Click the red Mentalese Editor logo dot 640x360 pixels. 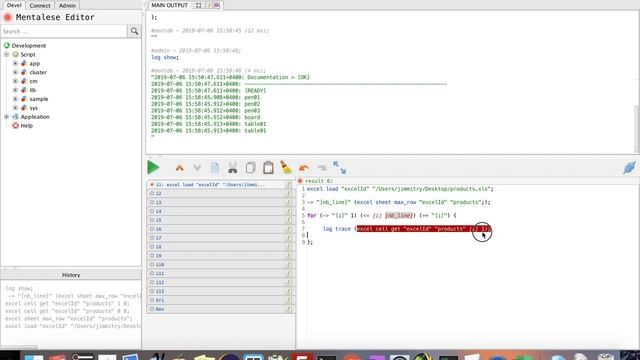click(x=8, y=17)
